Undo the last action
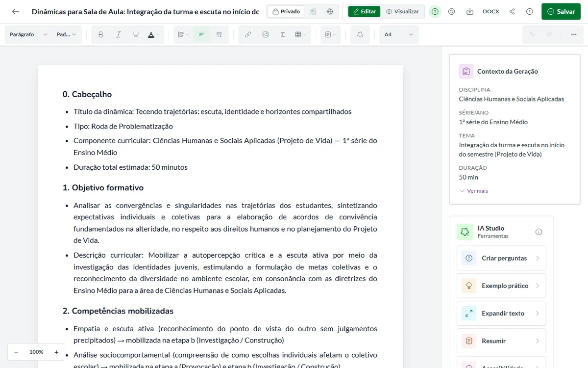Viewport: 588px width, 368px height. [532, 35]
